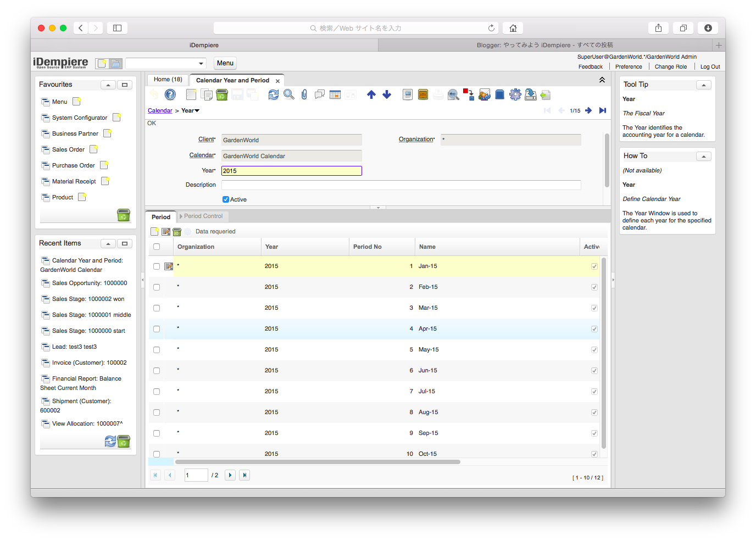
Task: Open the Find record magnifier icon
Action: [289, 94]
